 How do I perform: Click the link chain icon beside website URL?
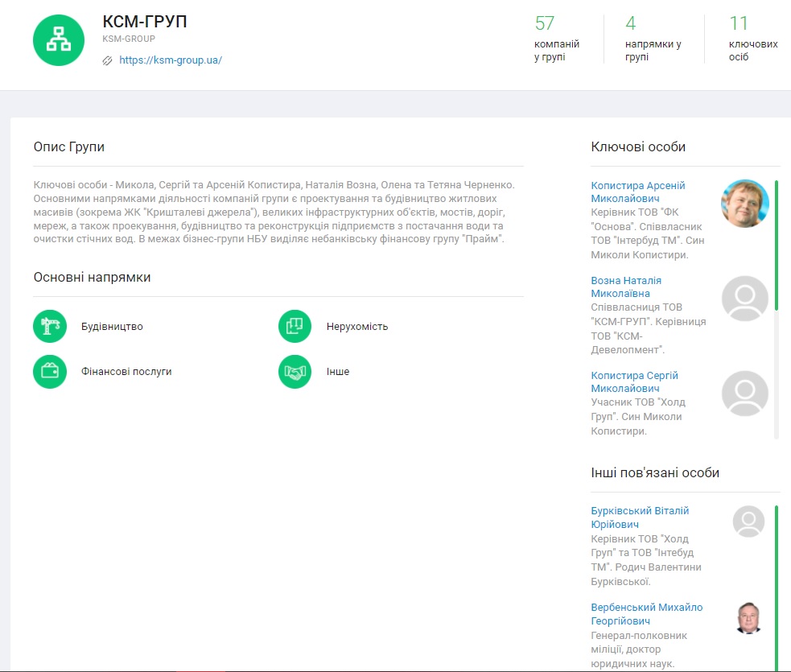pyautogui.click(x=108, y=60)
